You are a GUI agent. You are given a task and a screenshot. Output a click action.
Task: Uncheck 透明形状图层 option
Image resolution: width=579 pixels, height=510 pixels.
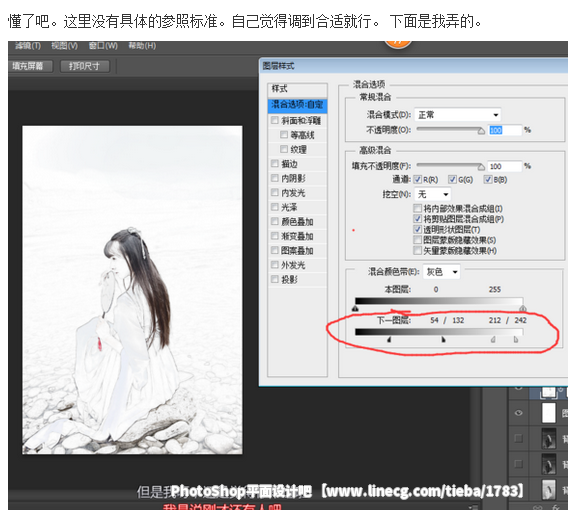[x=418, y=229]
